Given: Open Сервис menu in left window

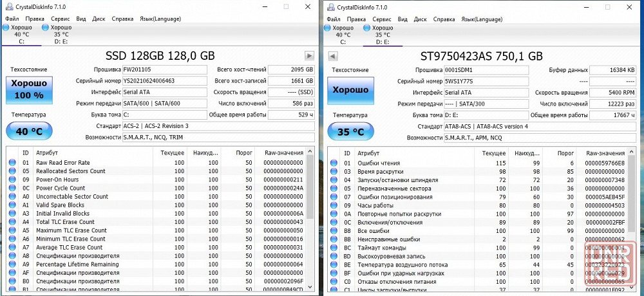Looking at the screenshot, I should [x=61, y=19].
